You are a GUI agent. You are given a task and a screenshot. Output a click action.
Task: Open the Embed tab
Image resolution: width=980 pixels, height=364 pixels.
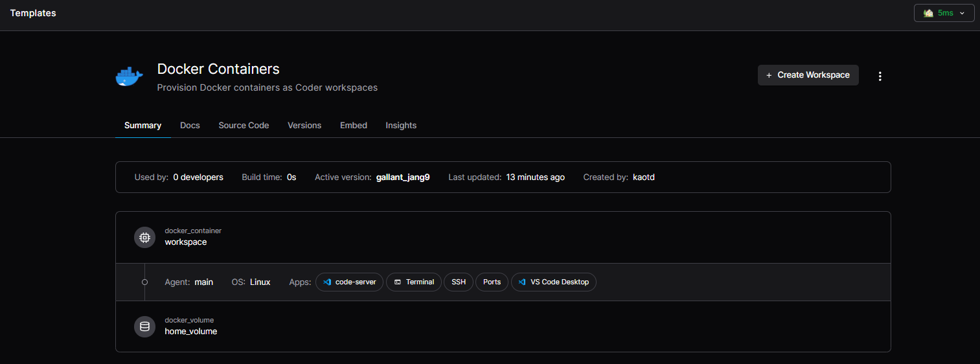[x=354, y=126]
